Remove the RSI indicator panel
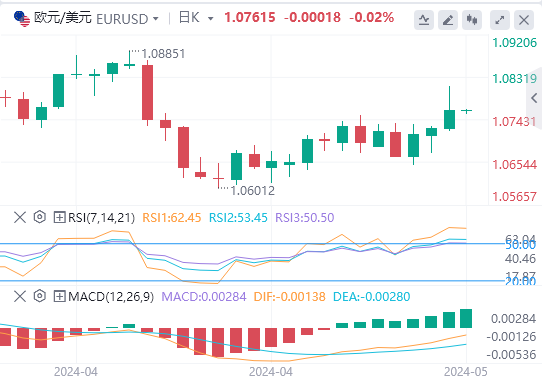 [20, 217]
